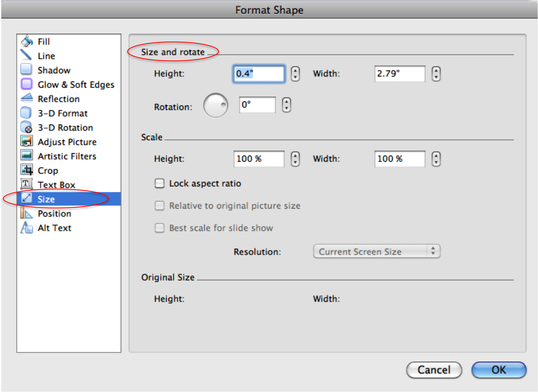
Task: Check Best scale for slide show
Action: pyautogui.click(x=159, y=228)
